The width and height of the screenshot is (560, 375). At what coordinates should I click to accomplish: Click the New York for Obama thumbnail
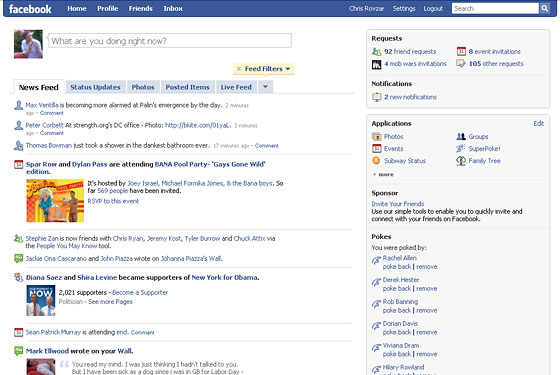coord(41,300)
